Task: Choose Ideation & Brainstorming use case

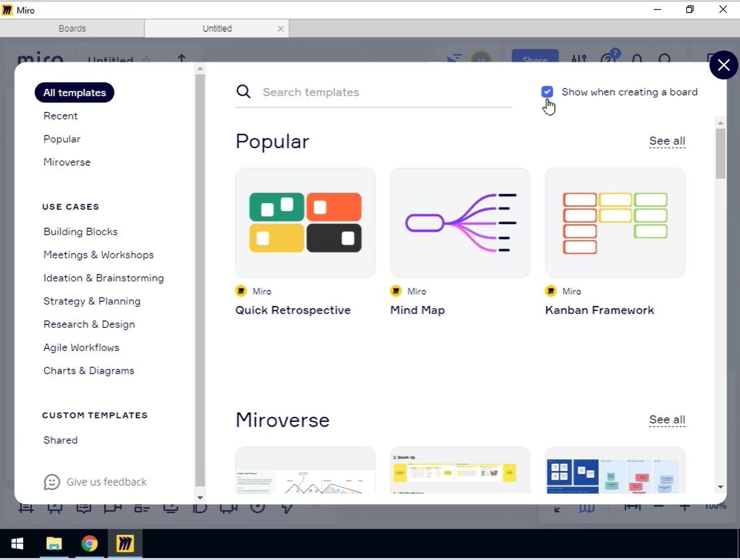Action: click(x=104, y=278)
